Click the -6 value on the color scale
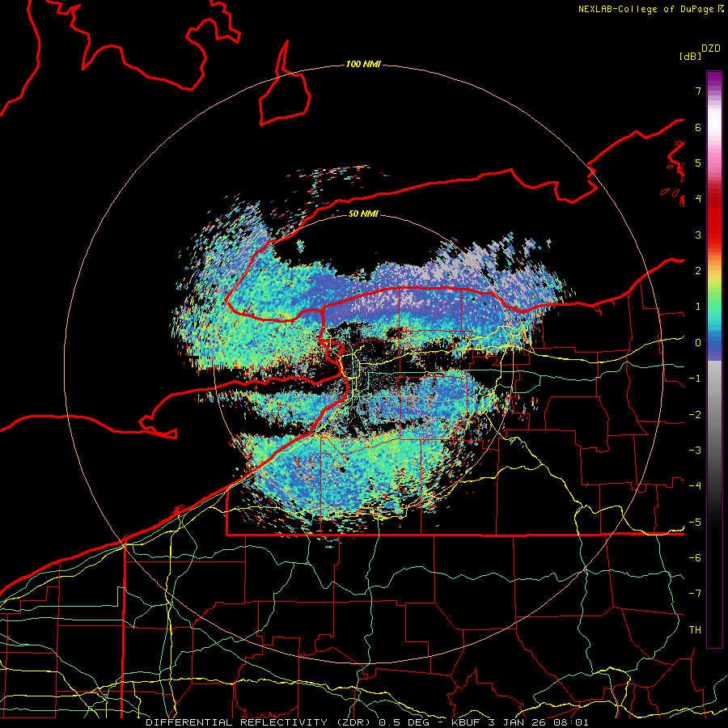 pyautogui.click(x=695, y=558)
